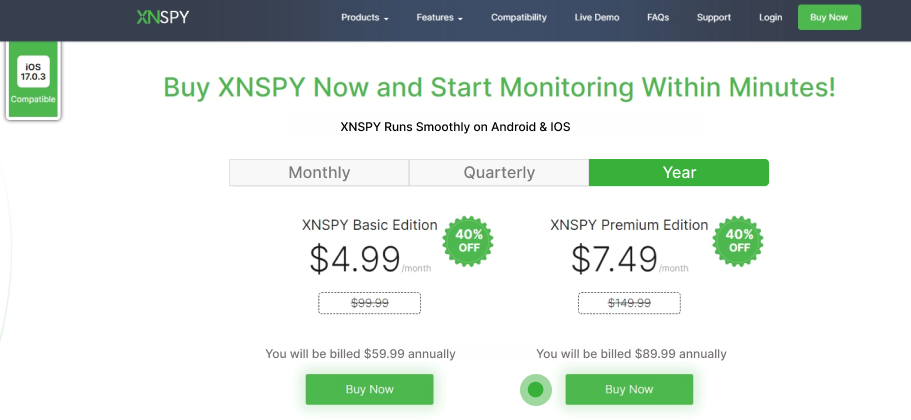This screenshot has height=420, width=911.
Task: Click the Basic Edition 40% OFF badge
Action: point(469,240)
